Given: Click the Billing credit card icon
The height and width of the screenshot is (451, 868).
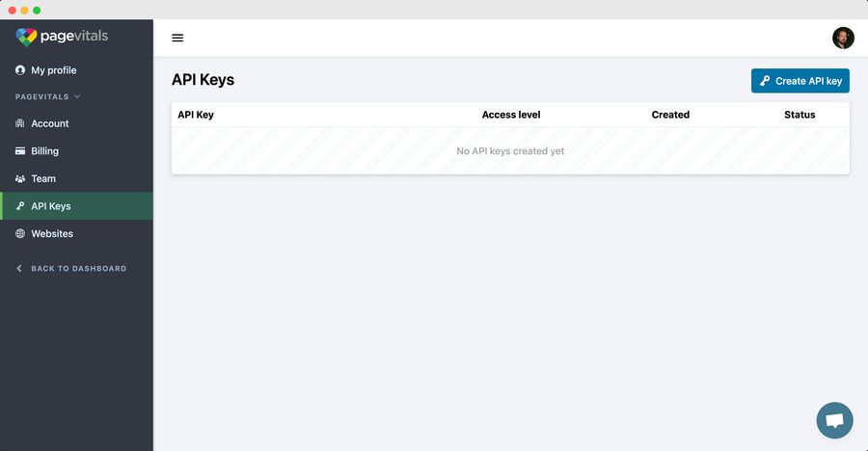Looking at the screenshot, I should 20,151.
